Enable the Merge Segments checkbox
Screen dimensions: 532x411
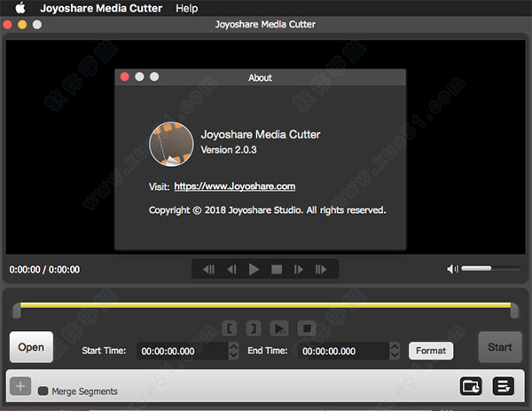click(43, 391)
